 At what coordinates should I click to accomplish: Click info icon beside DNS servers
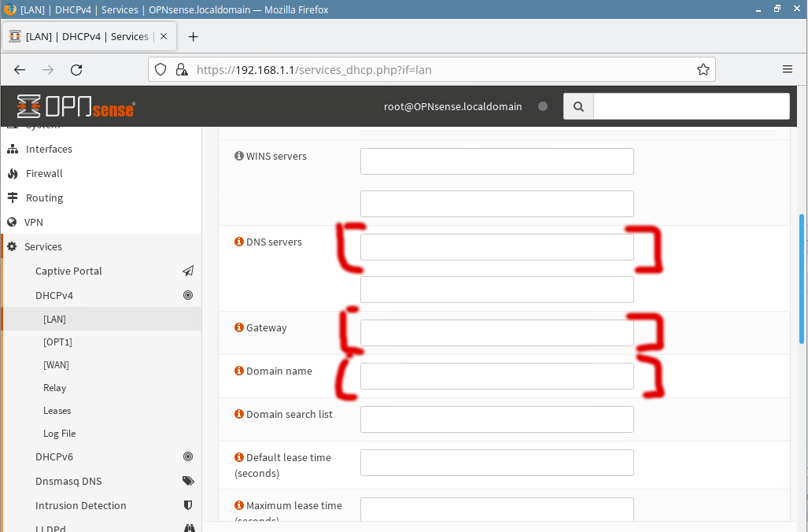(239, 242)
